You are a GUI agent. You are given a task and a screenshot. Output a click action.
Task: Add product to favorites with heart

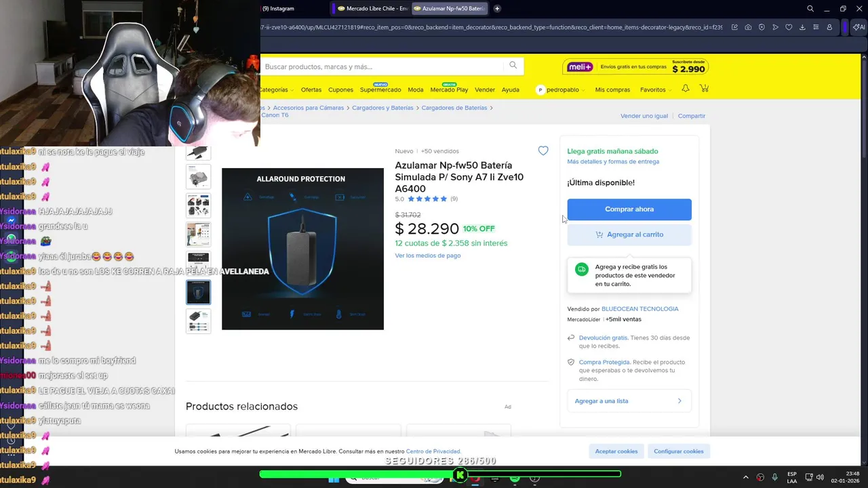(543, 151)
